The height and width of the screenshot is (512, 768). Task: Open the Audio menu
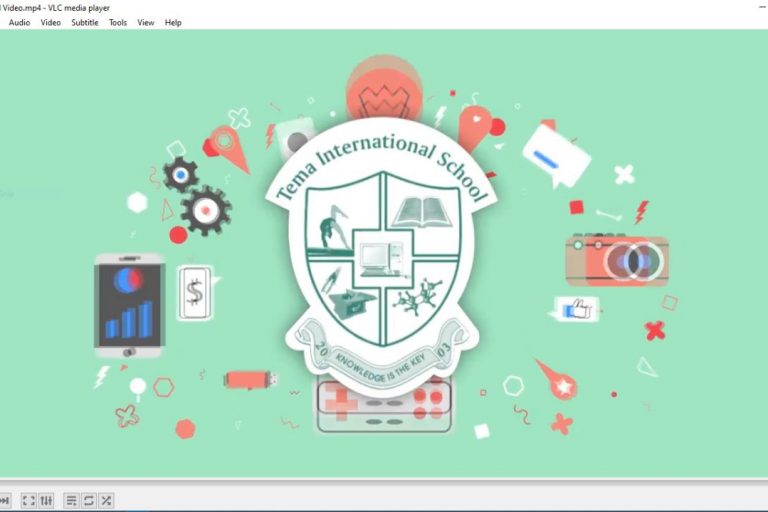click(x=19, y=23)
